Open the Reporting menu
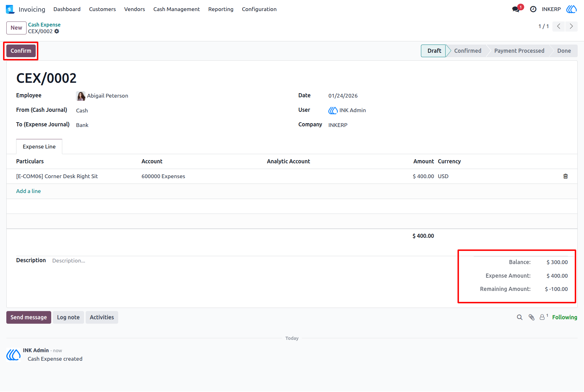The width and height of the screenshot is (584, 392). click(221, 9)
